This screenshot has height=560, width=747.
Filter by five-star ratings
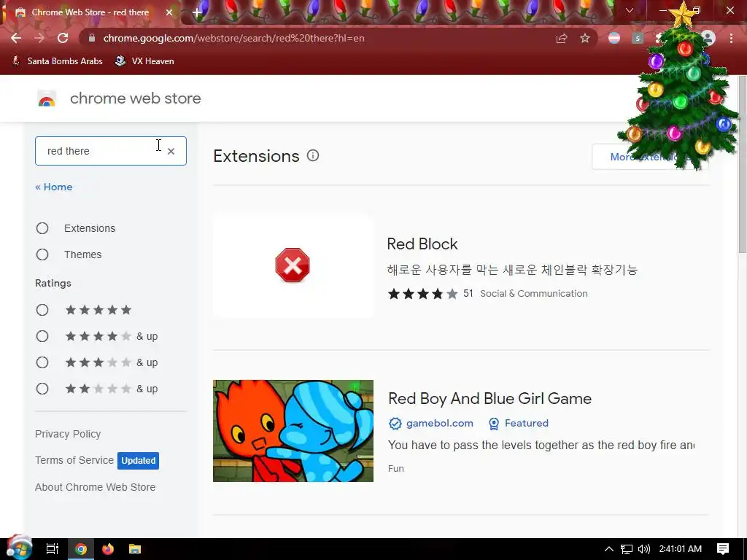(42, 310)
